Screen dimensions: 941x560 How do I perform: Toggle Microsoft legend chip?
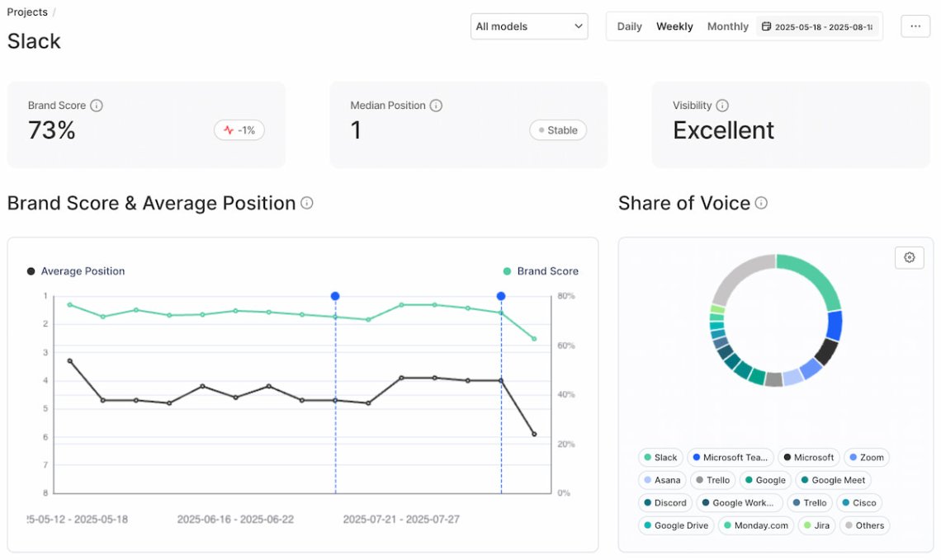tap(808, 458)
